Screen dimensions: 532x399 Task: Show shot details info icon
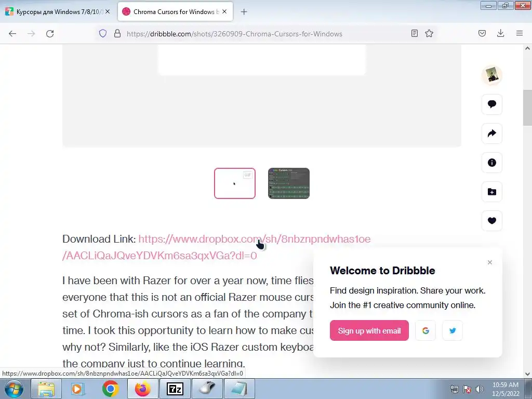coord(492,163)
